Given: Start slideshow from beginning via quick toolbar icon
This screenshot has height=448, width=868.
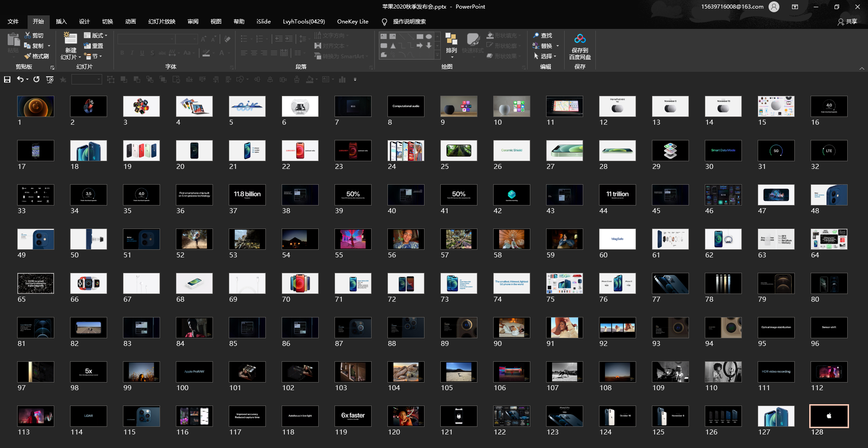Looking at the screenshot, I should tap(50, 79).
